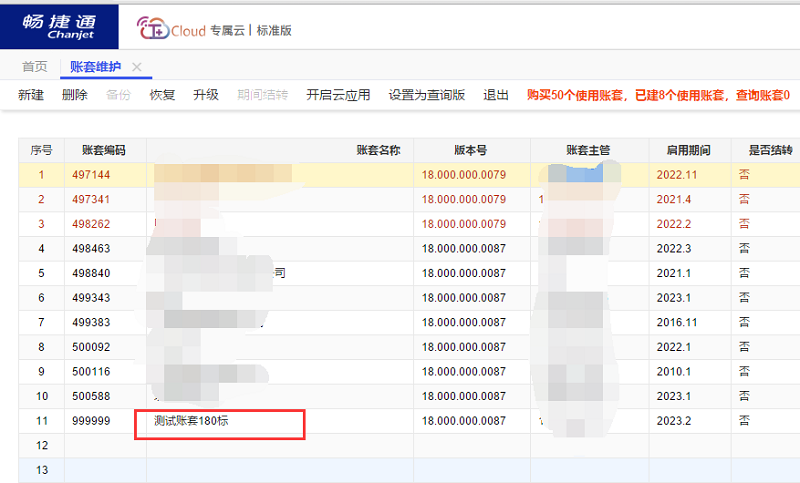
Task: Click version number in row 999999
Action: pos(464,421)
